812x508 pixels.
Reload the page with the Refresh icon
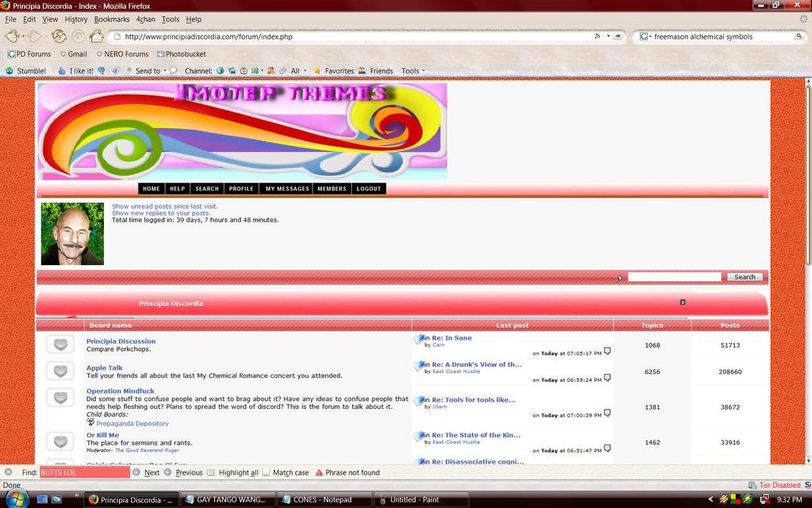point(59,37)
